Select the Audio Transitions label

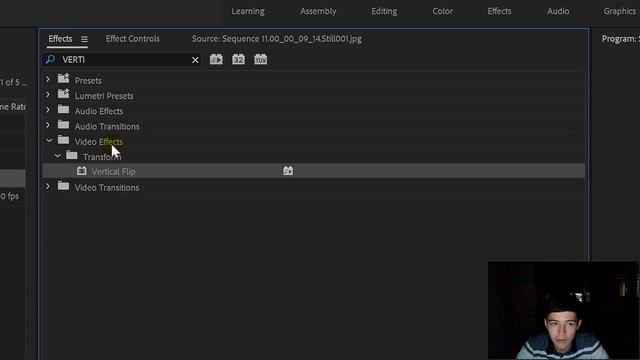(107, 127)
